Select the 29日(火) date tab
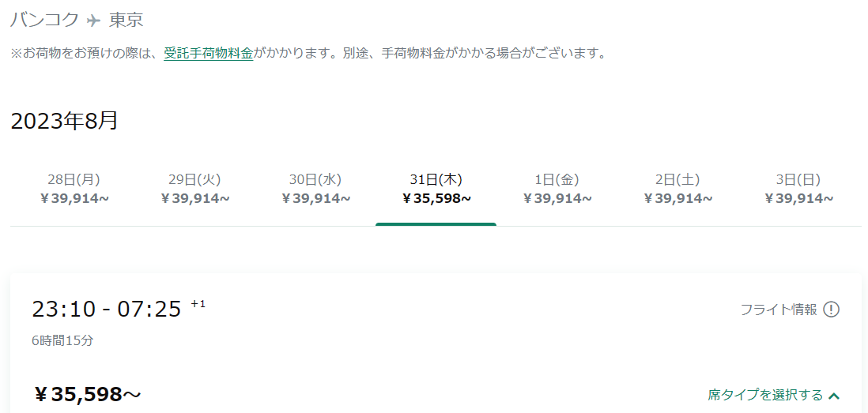Screen dimensions: 868x413 coord(194,189)
